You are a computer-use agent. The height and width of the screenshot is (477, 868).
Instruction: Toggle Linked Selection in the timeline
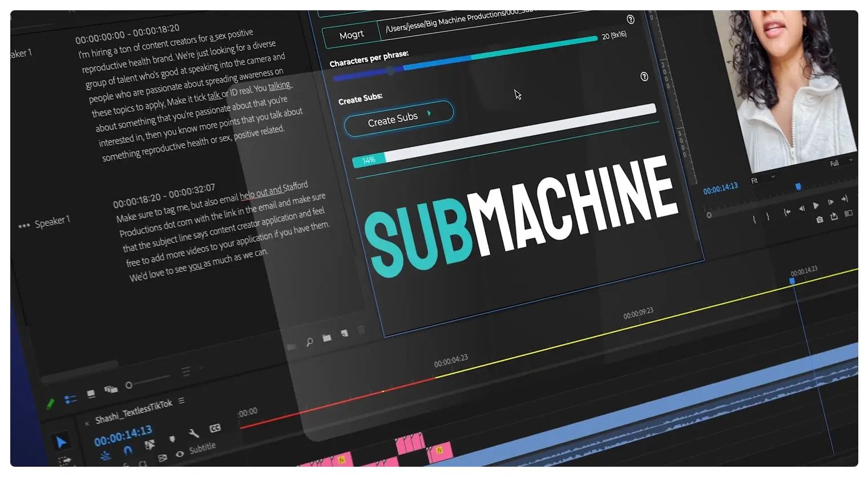150,443
